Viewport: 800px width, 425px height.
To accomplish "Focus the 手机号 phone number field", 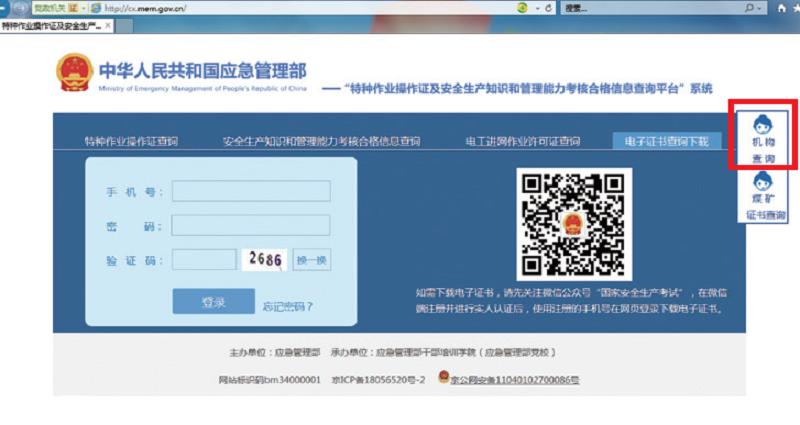I will 251,191.
